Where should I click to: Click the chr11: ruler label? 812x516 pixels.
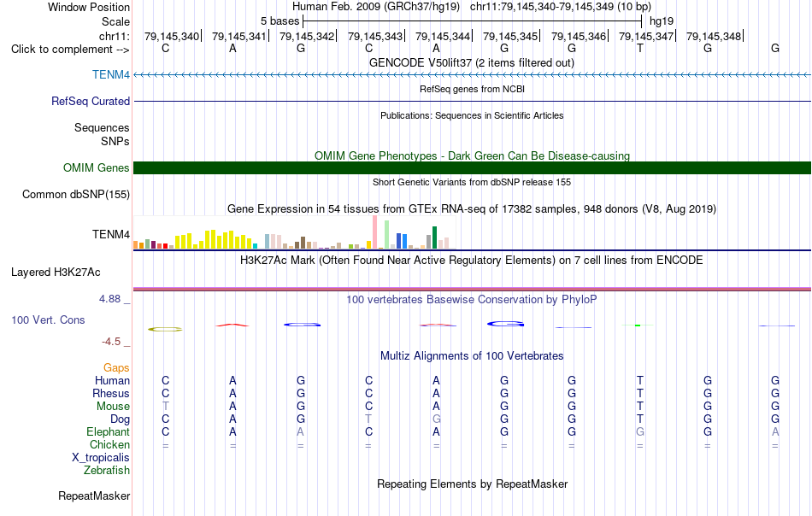pyautogui.click(x=114, y=36)
